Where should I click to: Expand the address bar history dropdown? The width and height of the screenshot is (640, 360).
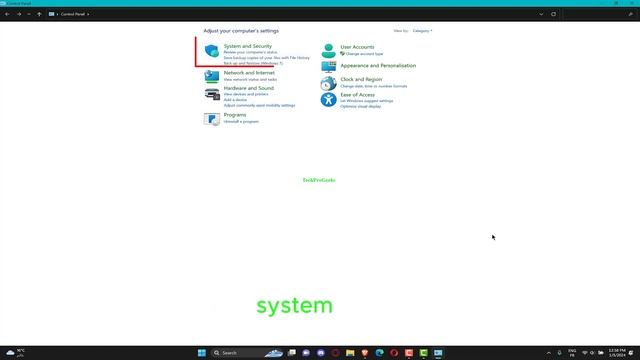point(541,14)
